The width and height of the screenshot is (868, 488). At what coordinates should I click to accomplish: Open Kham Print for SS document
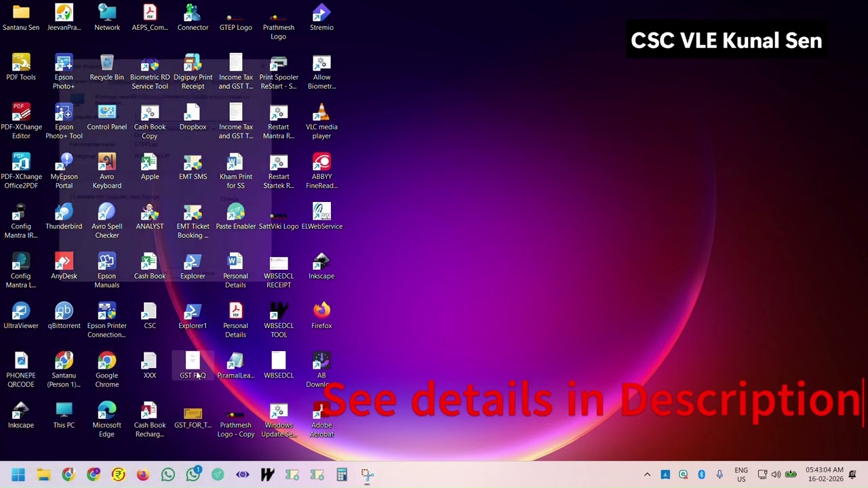[x=236, y=171]
